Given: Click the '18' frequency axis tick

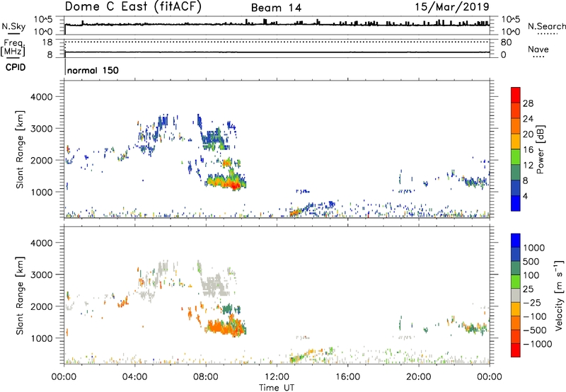Looking at the screenshot, I should pos(47,42).
